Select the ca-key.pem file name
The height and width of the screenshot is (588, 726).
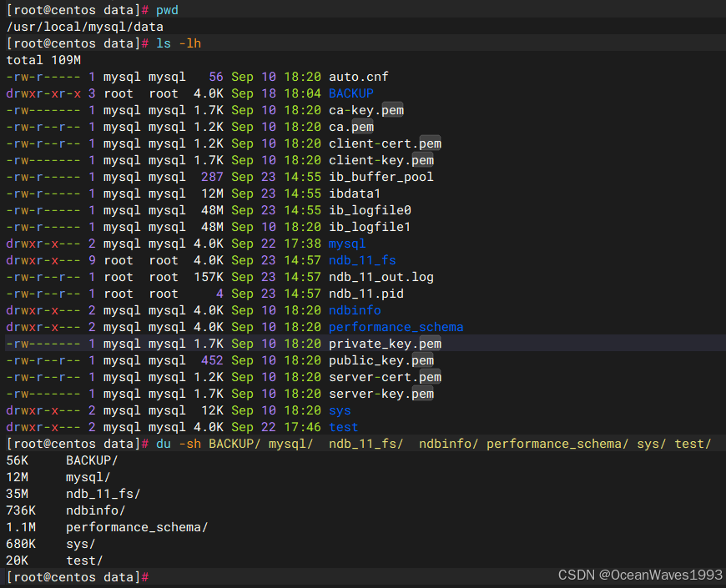[x=366, y=110]
